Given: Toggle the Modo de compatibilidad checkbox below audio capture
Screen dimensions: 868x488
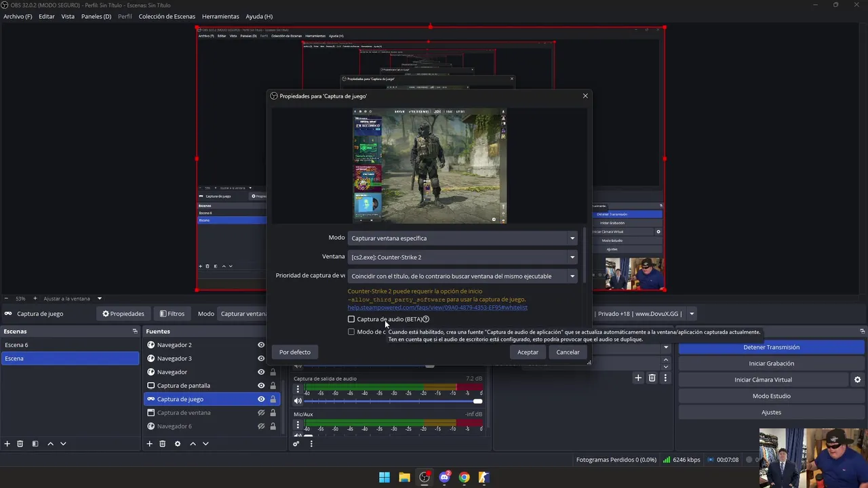Looking at the screenshot, I should click(x=351, y=332).
